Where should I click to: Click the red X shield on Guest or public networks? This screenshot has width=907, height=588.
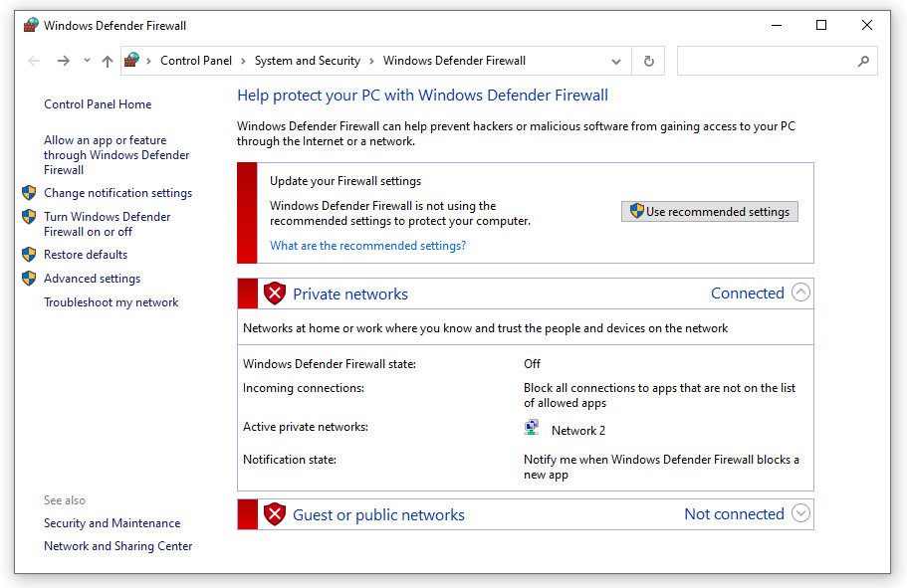click(275, 513)
